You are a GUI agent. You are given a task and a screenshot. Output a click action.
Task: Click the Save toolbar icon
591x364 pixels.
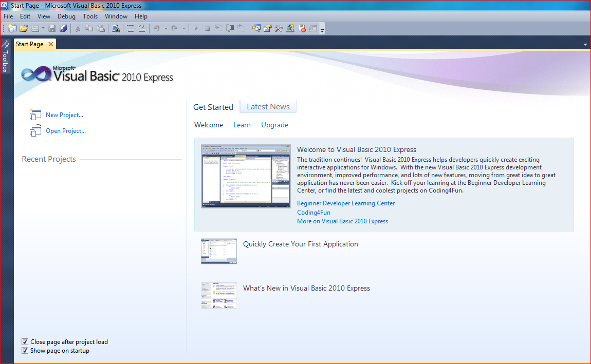[52, 28]
